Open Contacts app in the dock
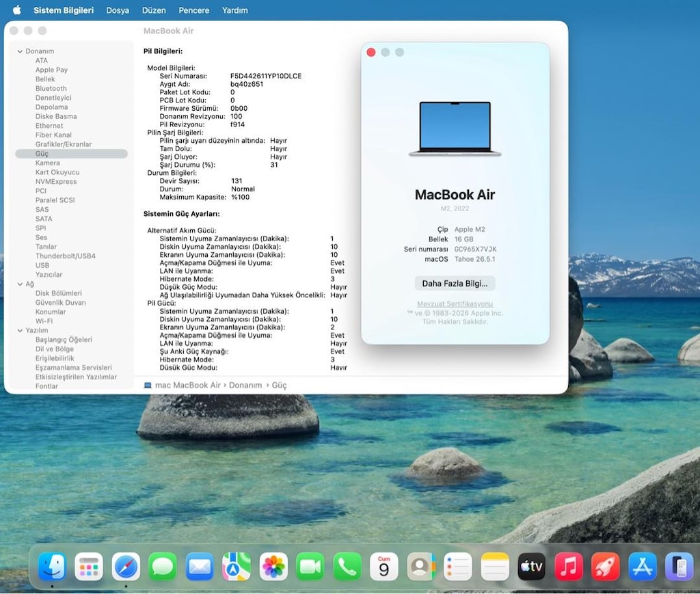The width and height of the screenshot is (700, 594). 421,567
